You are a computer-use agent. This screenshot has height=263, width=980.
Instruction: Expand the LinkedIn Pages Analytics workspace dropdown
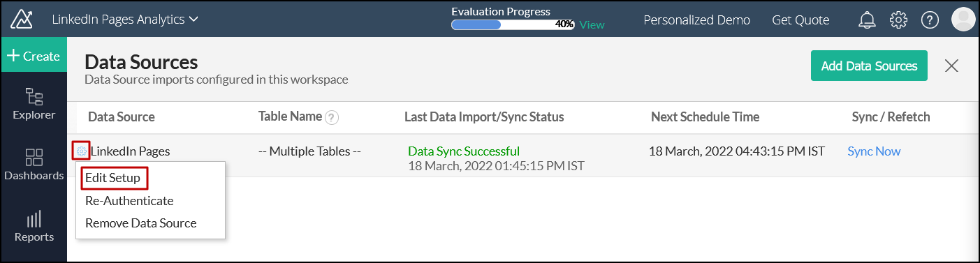(x=125, y=20)
